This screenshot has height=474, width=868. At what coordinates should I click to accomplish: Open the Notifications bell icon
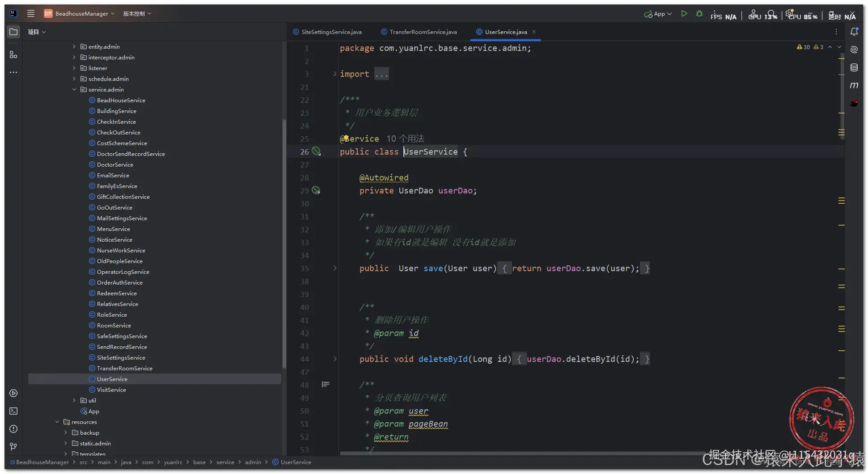[854, 32]
